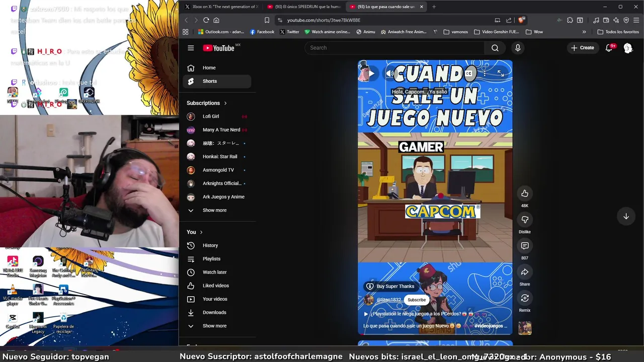Go to the next Short with the down arrow
Image resolution: width=644 pixels, height=362 pixels.
pos(626,216)
